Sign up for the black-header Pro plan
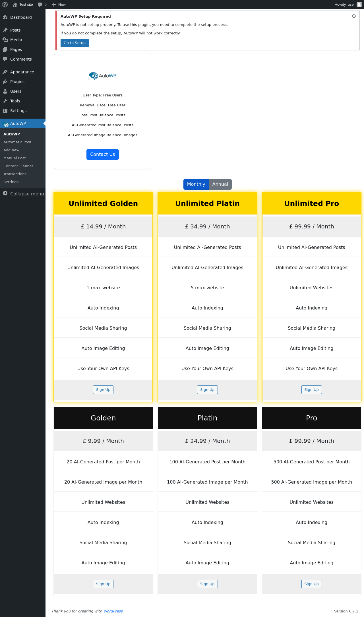 tap(312, 584)
